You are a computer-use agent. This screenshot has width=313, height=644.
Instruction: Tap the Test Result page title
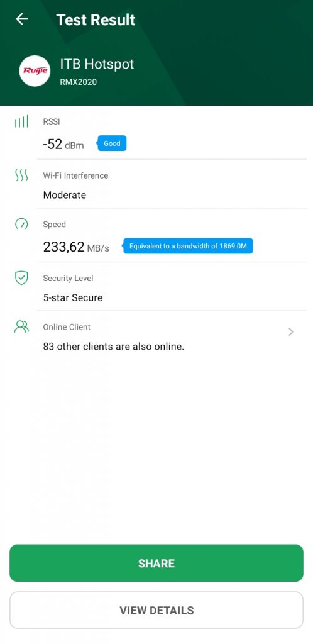click(x=96, y=19)
